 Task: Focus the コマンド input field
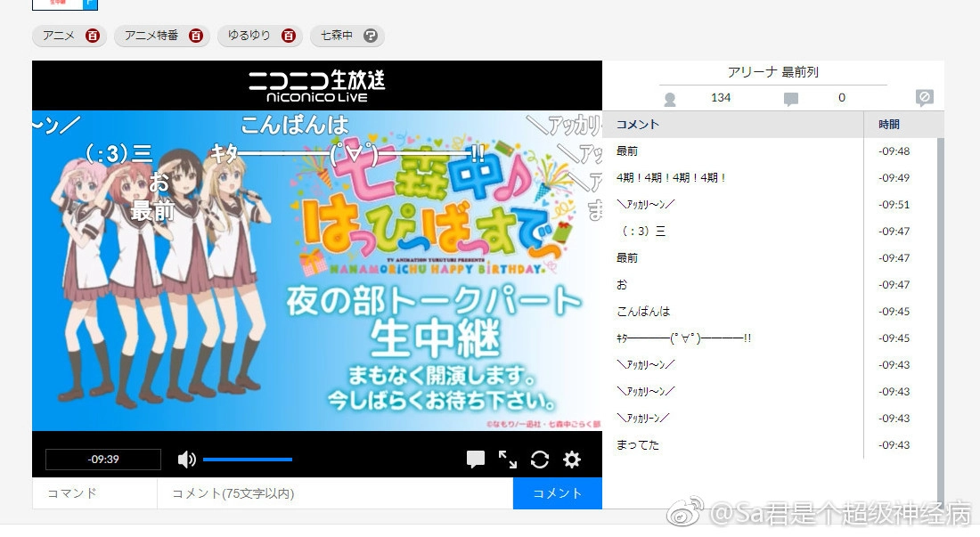tap(94, 493)
